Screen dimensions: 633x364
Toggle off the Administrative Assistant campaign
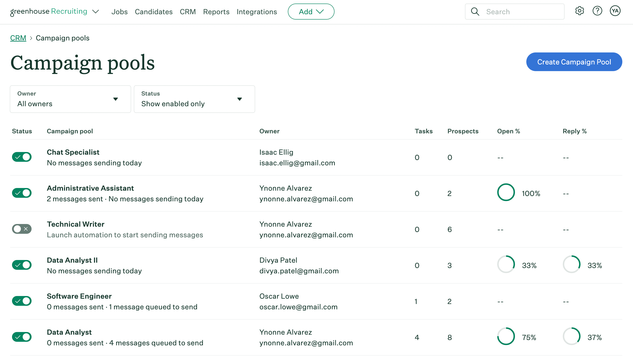22,193
